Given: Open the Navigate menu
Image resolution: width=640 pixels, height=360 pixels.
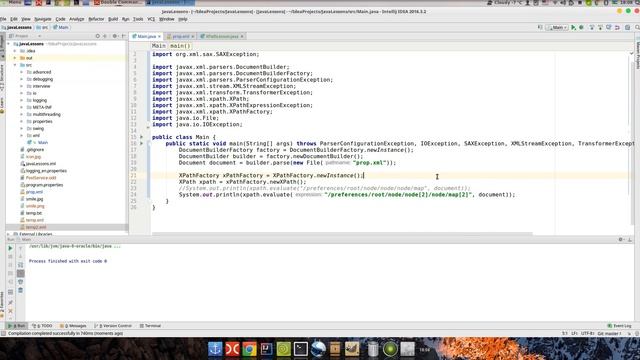Looking at the screenshot, I should point(42,19).
